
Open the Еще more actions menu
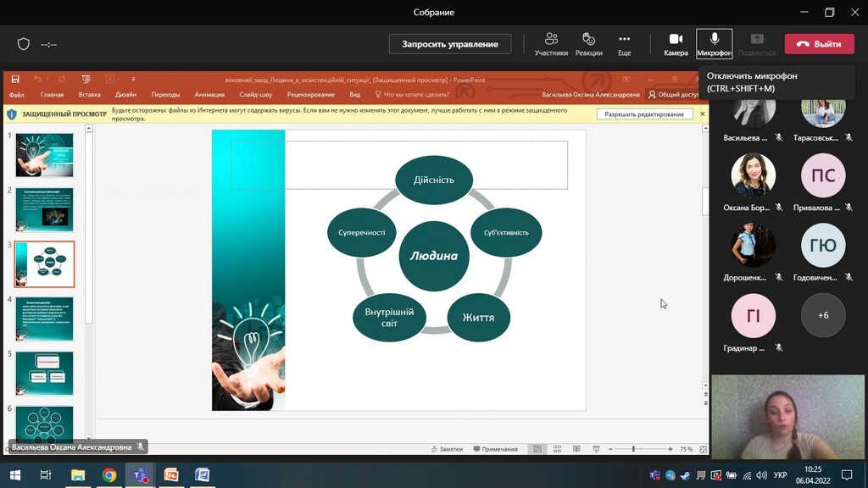(x=624, y=44)
